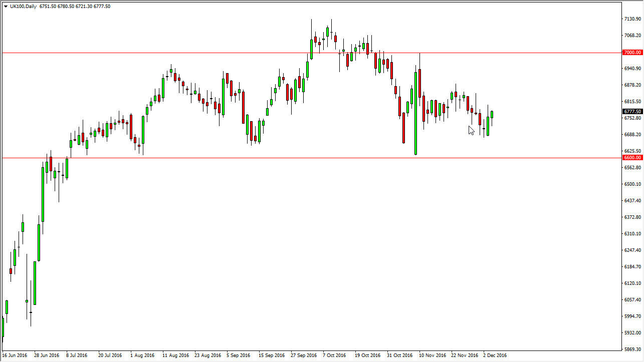Click the 6247.90 price axis label

coord(631,250)
